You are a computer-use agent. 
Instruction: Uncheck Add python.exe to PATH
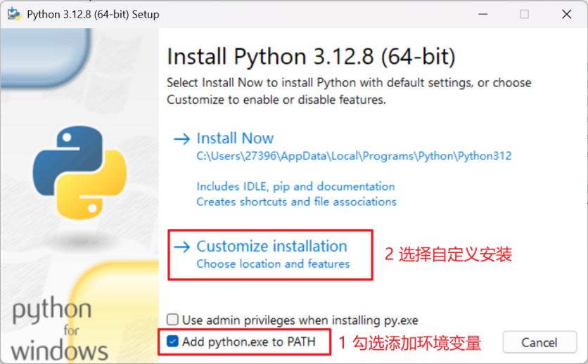click(x=172, y=341)
